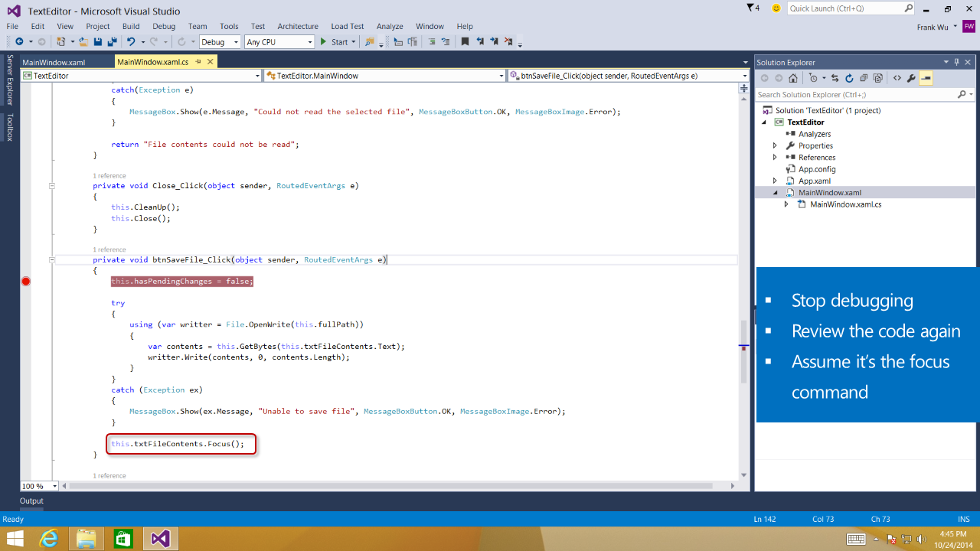Collapse the MainWindow.xaml node
This screenshot has height=551, width=980.
point(775,193)
